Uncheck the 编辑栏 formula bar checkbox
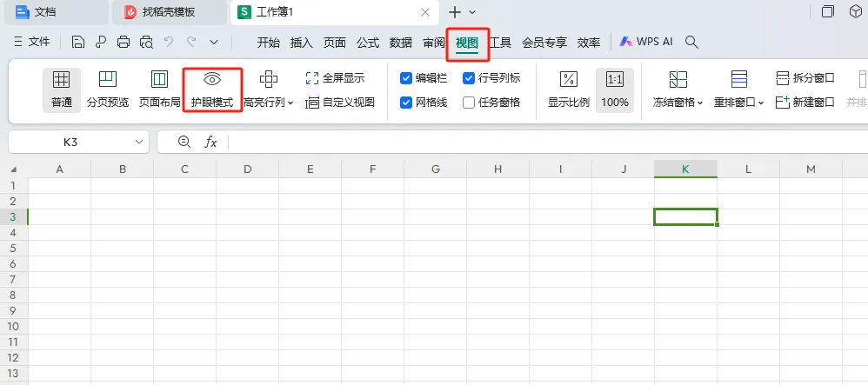Viewport: 868px width, 385px height. (406, 78)
